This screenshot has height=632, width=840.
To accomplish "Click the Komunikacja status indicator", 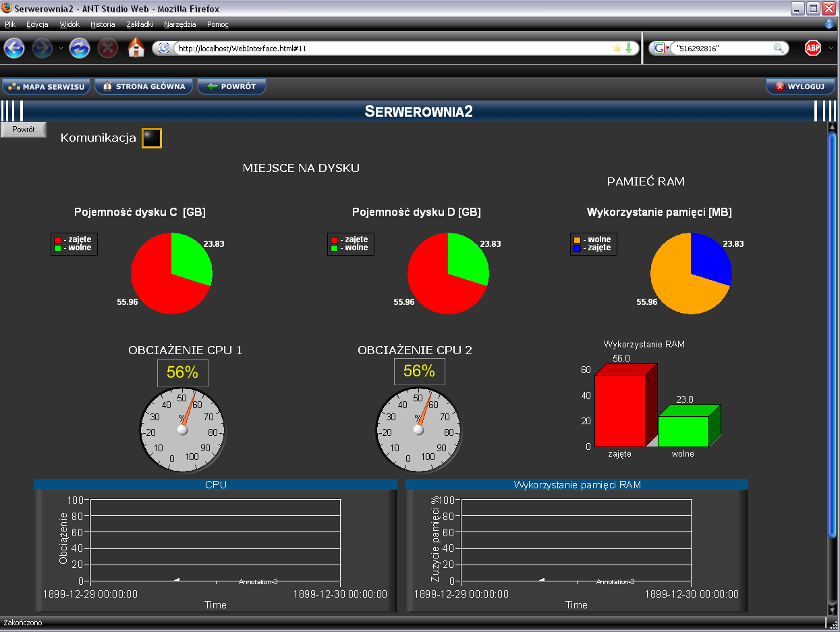I will pyautogui.click(x=152, y=138).
